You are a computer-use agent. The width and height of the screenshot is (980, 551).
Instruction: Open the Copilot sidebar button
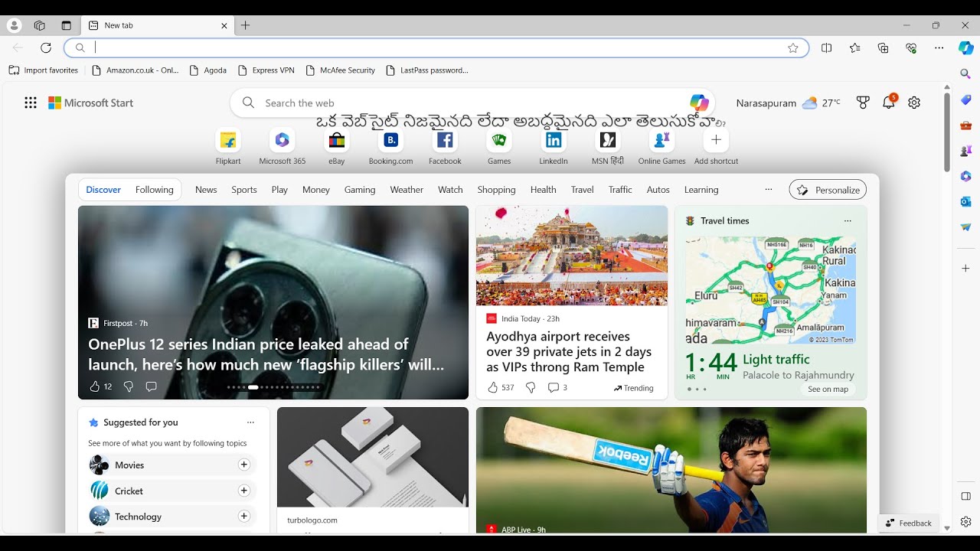point(966,47)
